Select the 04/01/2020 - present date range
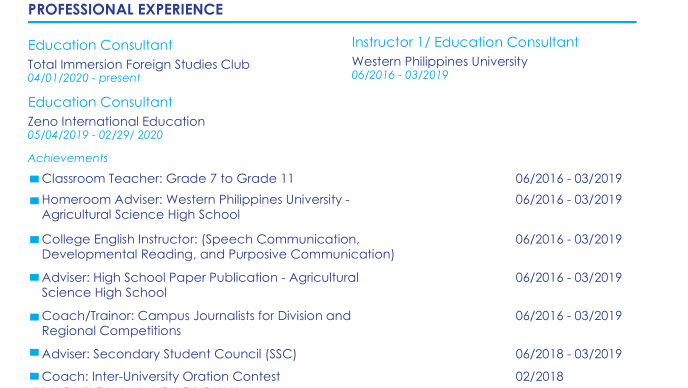Screen dimensions: 688x388 [x=84, y=78]
